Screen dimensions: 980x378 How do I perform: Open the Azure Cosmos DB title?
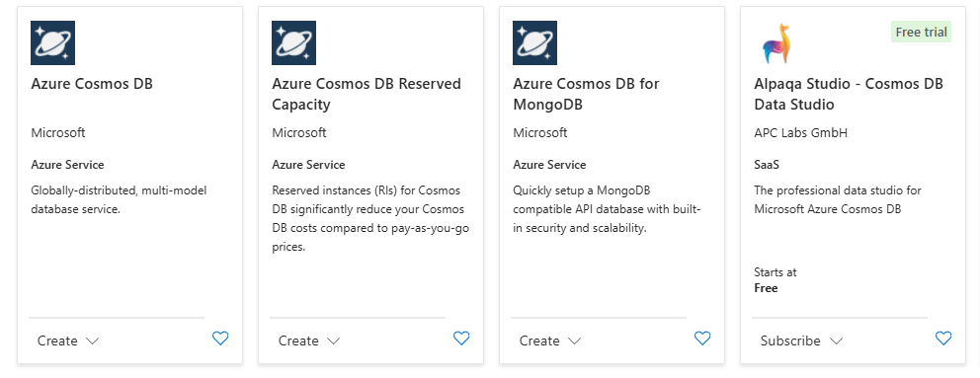(92, 84)
